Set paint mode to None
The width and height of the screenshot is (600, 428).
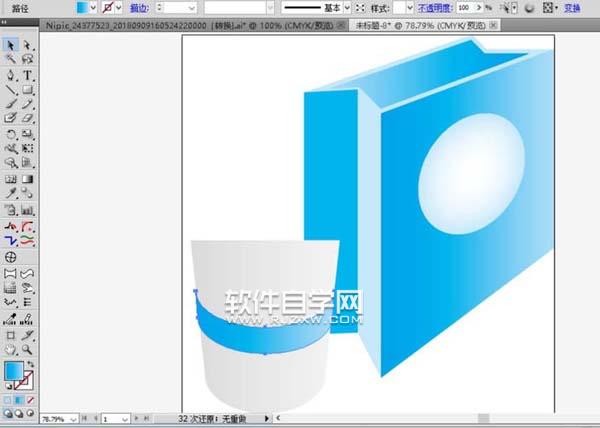[30, 400]
